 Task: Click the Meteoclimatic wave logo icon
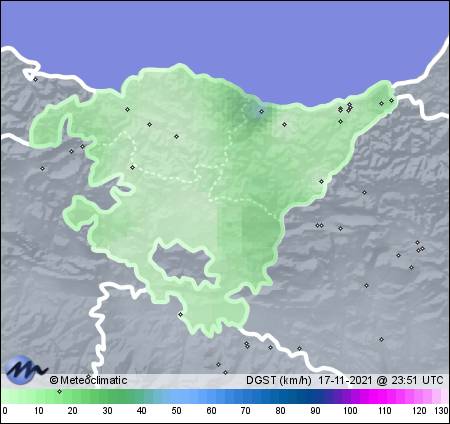(x=26, y=369)
